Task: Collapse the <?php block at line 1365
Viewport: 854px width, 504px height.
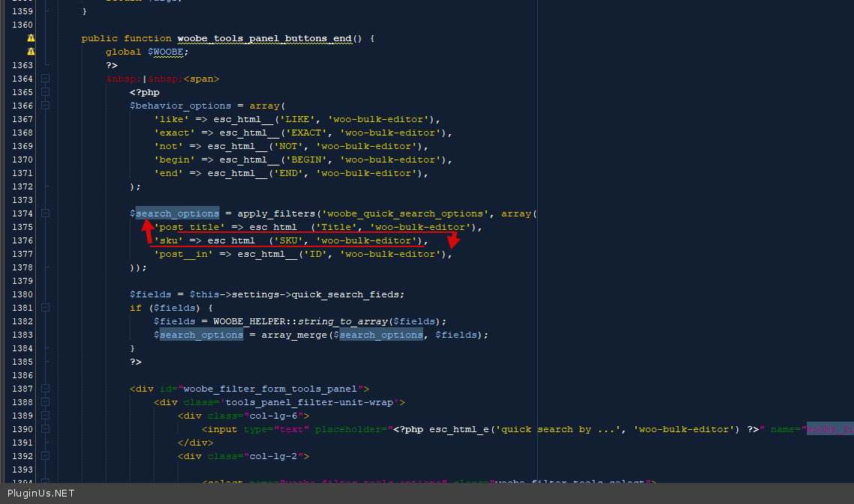Action: tap(46, 92)
